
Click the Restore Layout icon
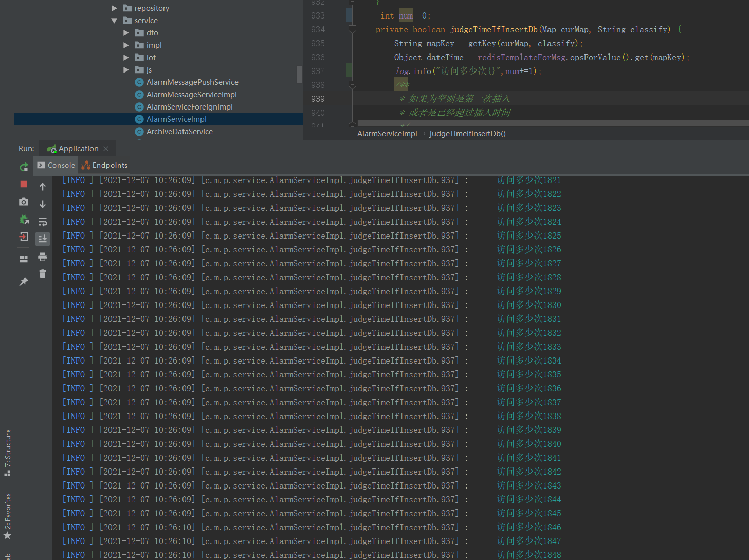click(23, 259)
